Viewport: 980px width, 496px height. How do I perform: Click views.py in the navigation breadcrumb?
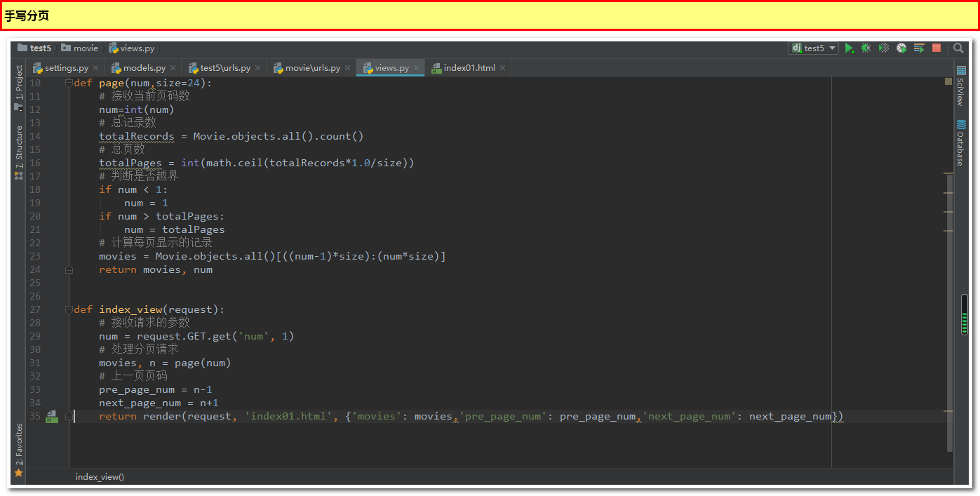(132, 48)
